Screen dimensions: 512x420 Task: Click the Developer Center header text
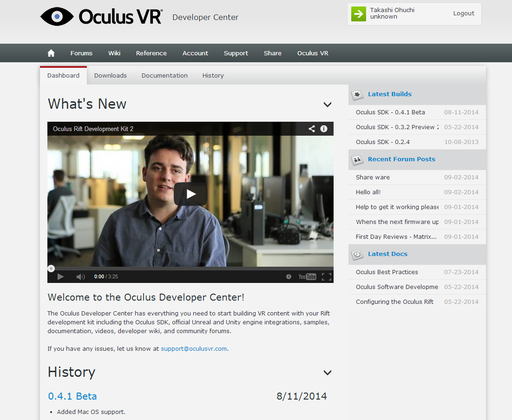click(x=205, y=17)
